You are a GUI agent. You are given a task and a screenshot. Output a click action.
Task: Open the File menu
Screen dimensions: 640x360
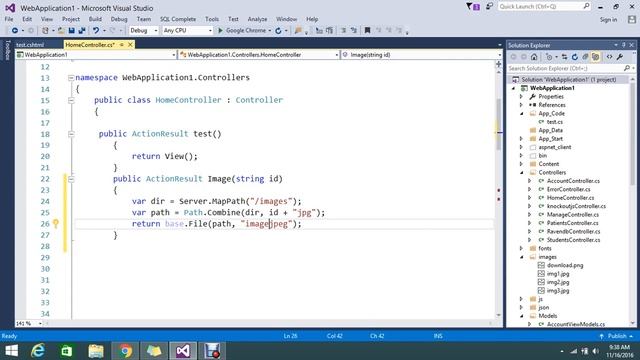click(9, 19)
